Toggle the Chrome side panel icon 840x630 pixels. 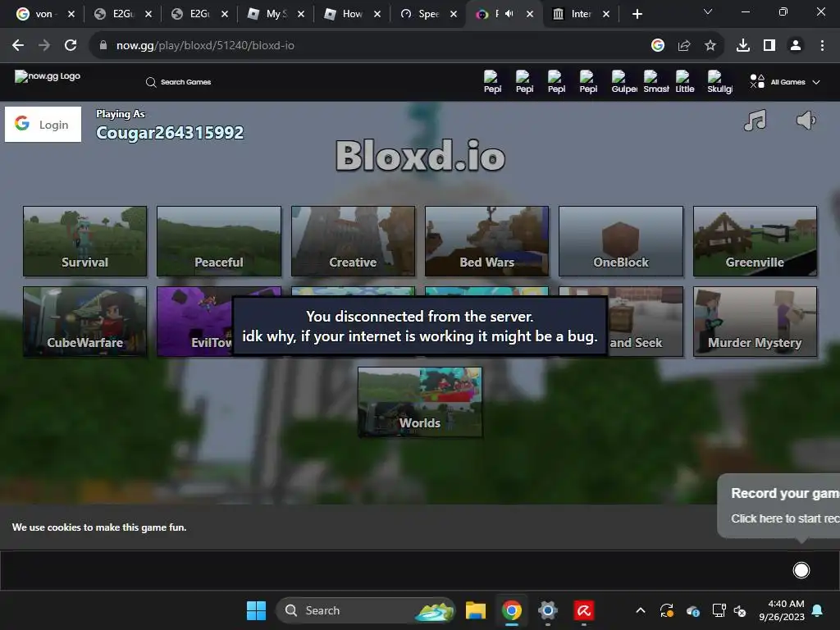tap(769, 46)
